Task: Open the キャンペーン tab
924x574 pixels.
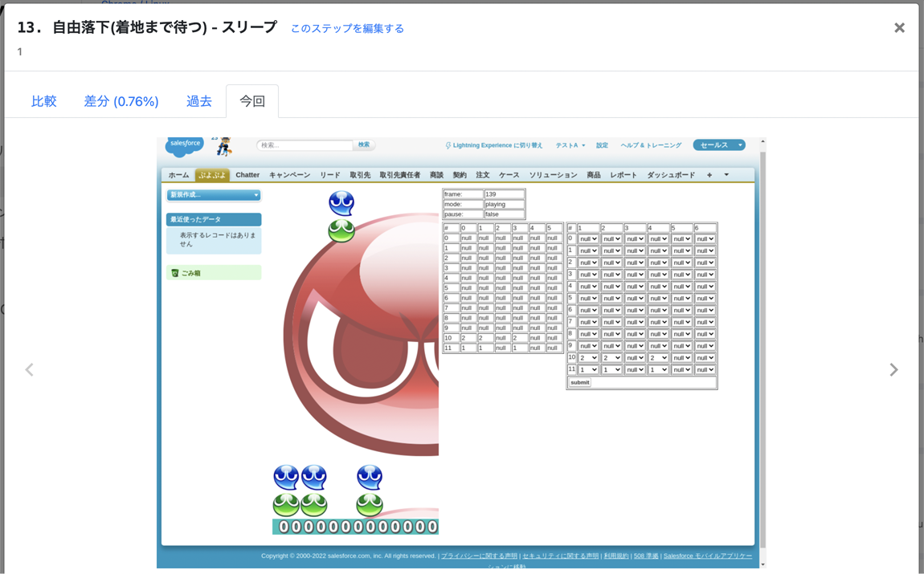Action: 289,175
